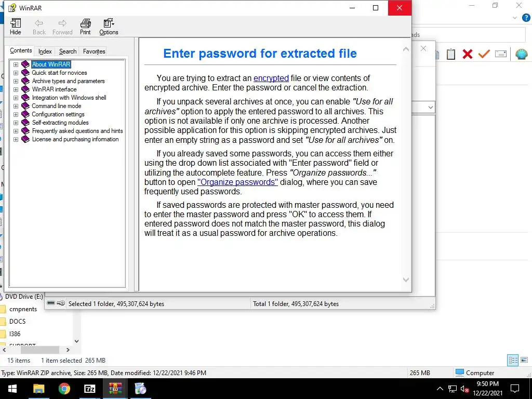Follow the encrypted hyperlink
The height and width of the screenshot is (399, 532).
pyautogui.click(x=271, y=78)
